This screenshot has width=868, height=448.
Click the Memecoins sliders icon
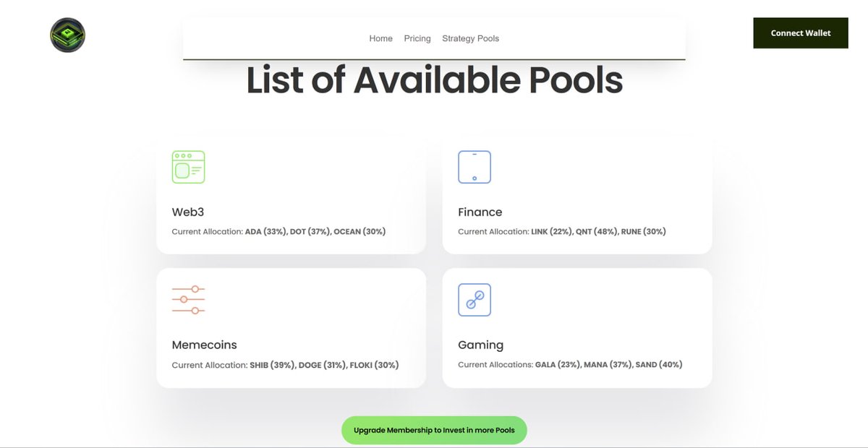[188, 300]
